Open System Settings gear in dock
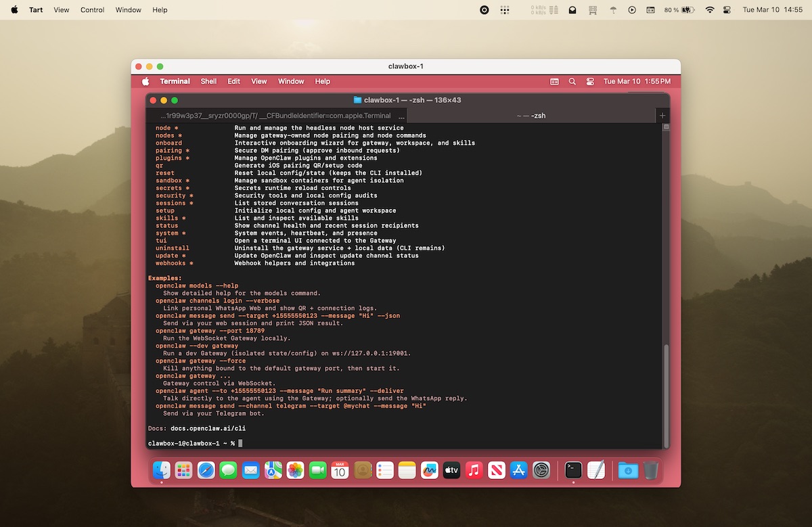812x527 pixels. 541,470
